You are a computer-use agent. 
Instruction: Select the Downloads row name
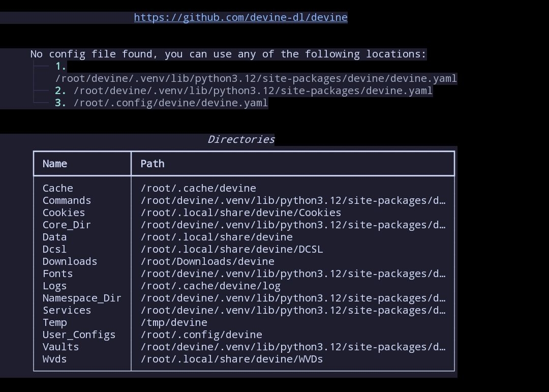[x=70, y=262]
